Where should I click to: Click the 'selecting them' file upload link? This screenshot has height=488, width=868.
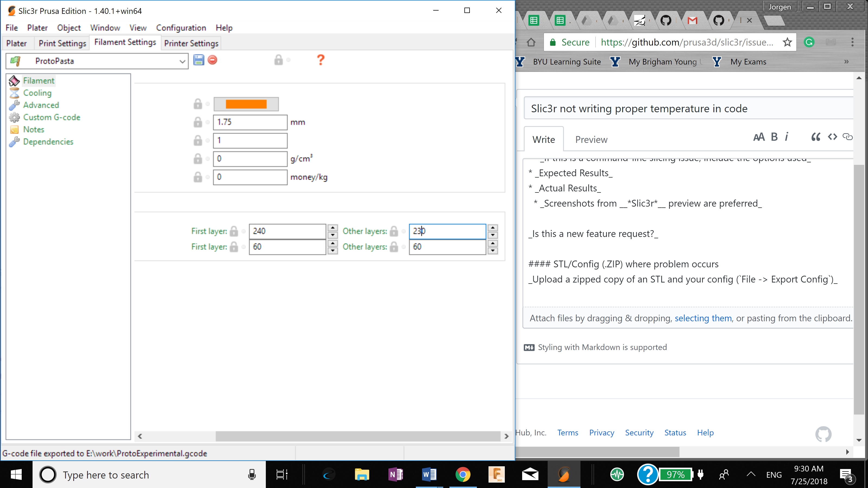point(703,318)
